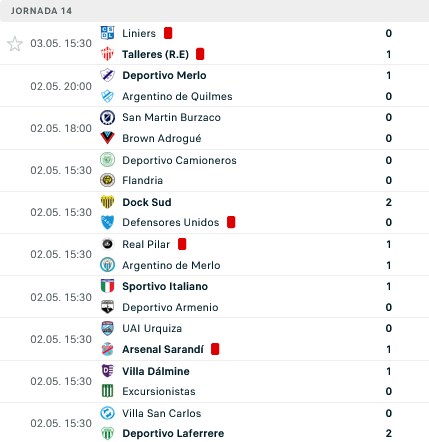Click the Sportivo Italiano flag crest
The width and height of the screenshot is (429, 442).
point(107,286)
